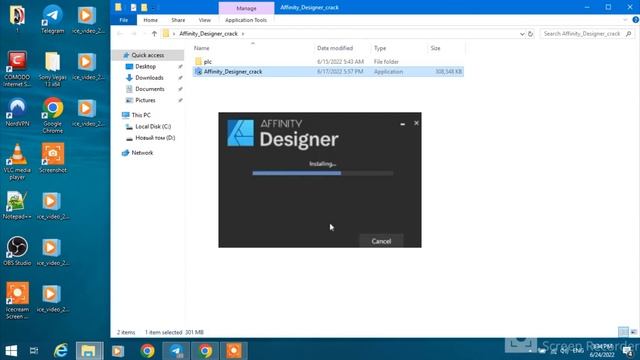Click the Manage contextual tab
This screenshot has width=640, height=360.
coord(246,8)
